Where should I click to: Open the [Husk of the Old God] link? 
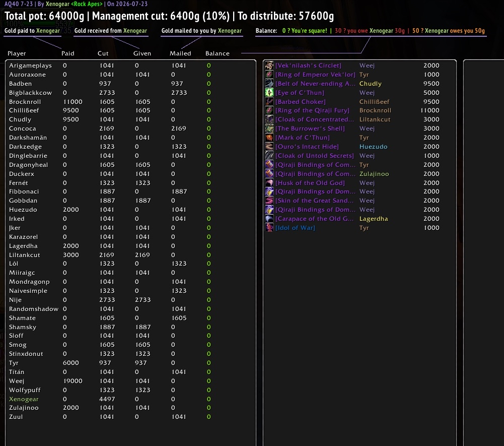pyautogui.click(x=310, y=183)
